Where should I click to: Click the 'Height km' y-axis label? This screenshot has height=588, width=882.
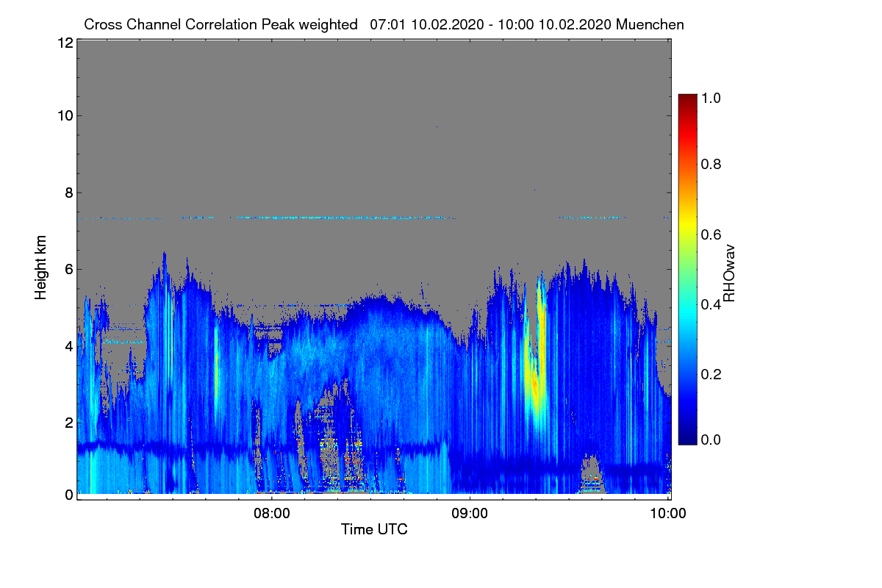[41, 268]
